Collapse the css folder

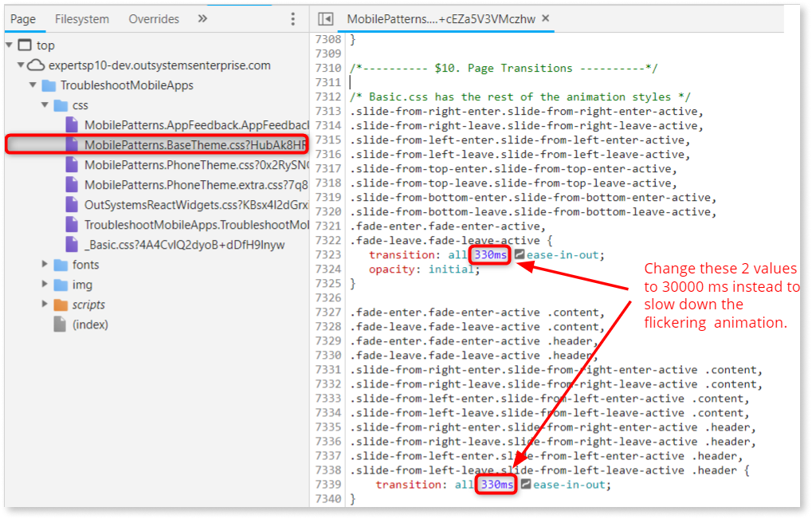click(x=45, y=104)
